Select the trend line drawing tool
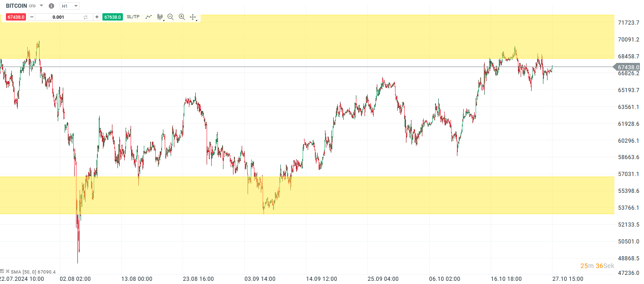This screenshot has height=284, width=644. click(x=149, y=17)
